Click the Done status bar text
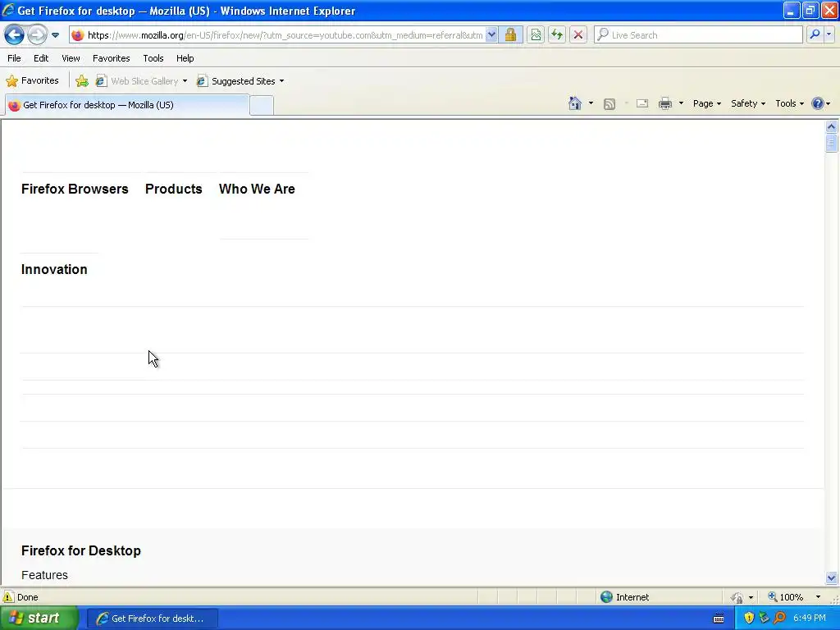 (x=27, y=597)
